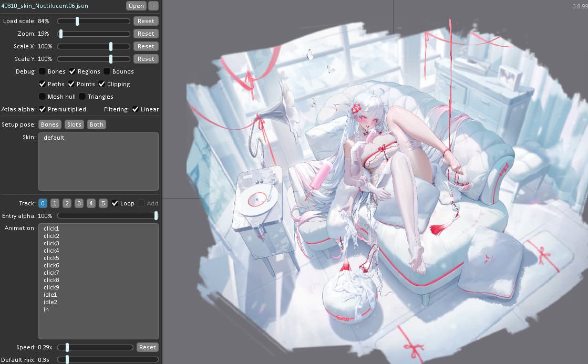Adjust the Load scale slider
The height and width of the screenshot is (364, 588).
pos(94,22)
